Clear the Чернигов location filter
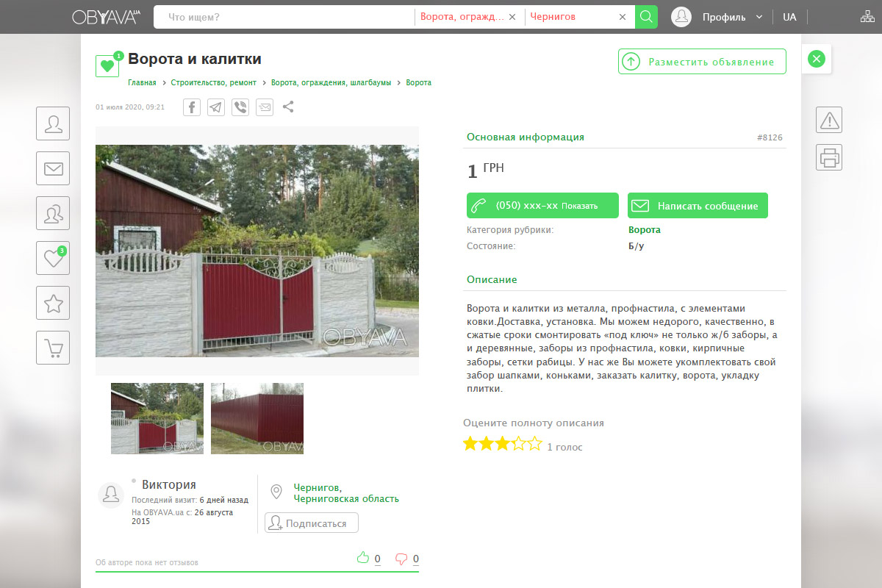 coord(623,17)
